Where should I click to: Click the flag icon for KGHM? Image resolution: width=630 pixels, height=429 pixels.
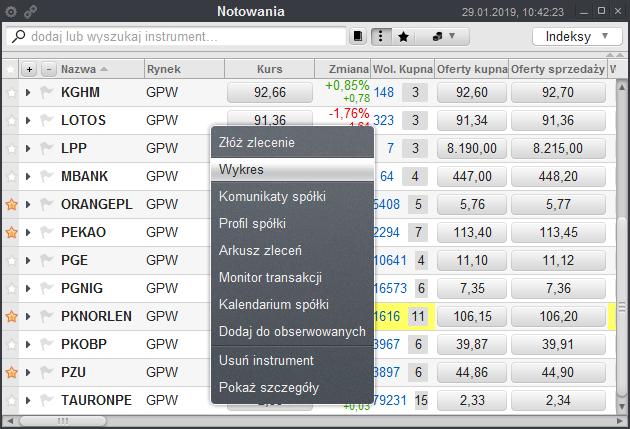[47, 92]
